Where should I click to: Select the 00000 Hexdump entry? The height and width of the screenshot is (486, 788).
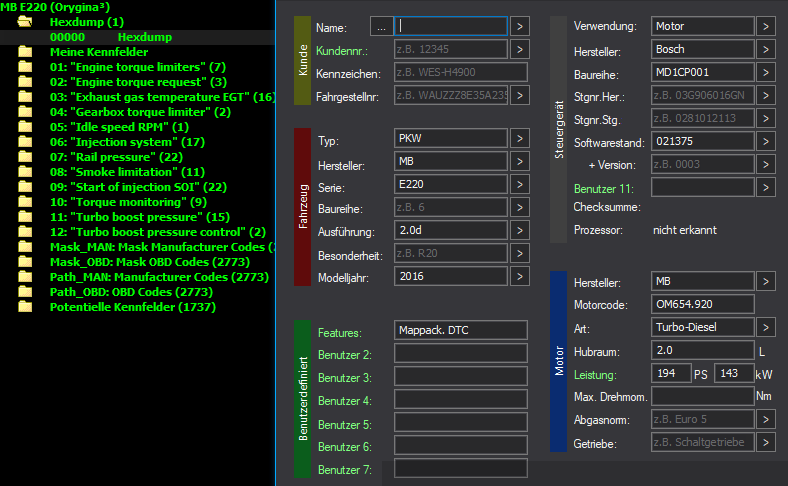click(137, 37)
